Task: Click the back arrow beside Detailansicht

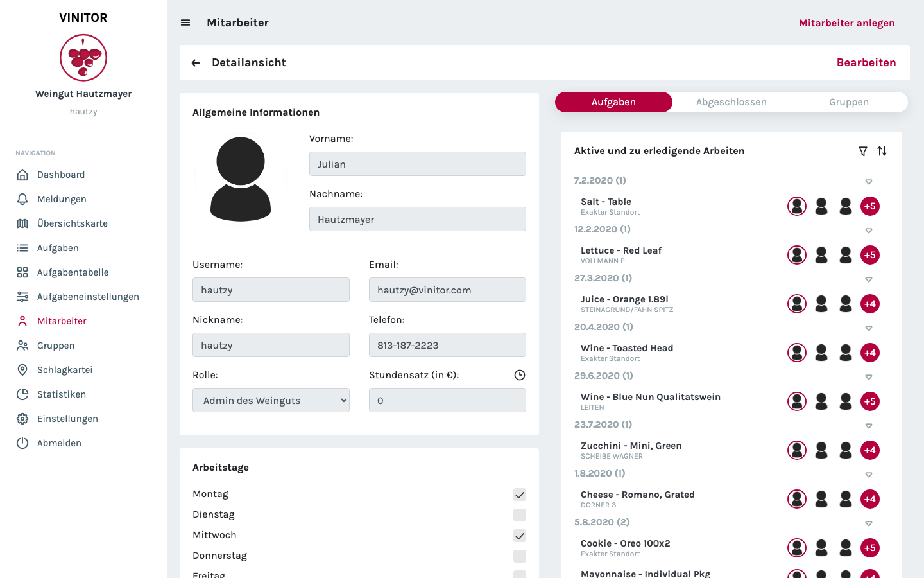Action: (x=196, y=63)
